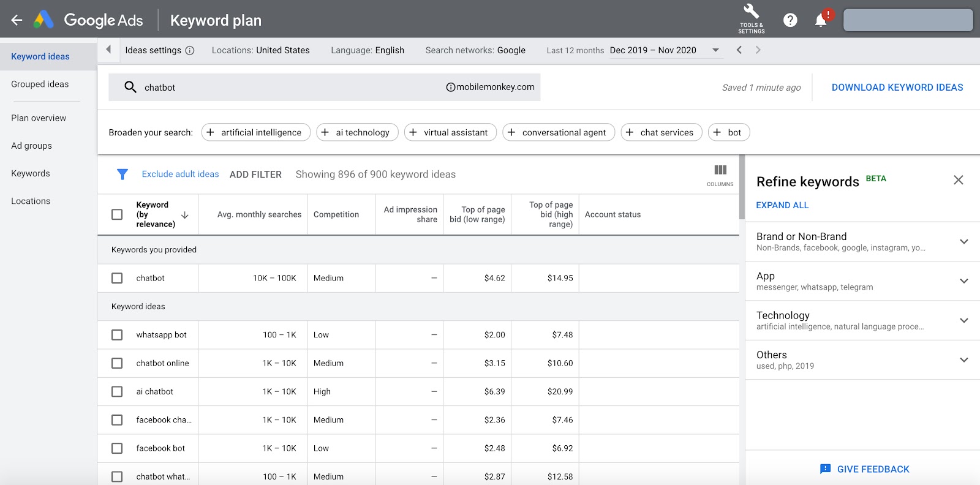Click the Ideas settings info icon
980x485 pixels.
pos(190,50)
